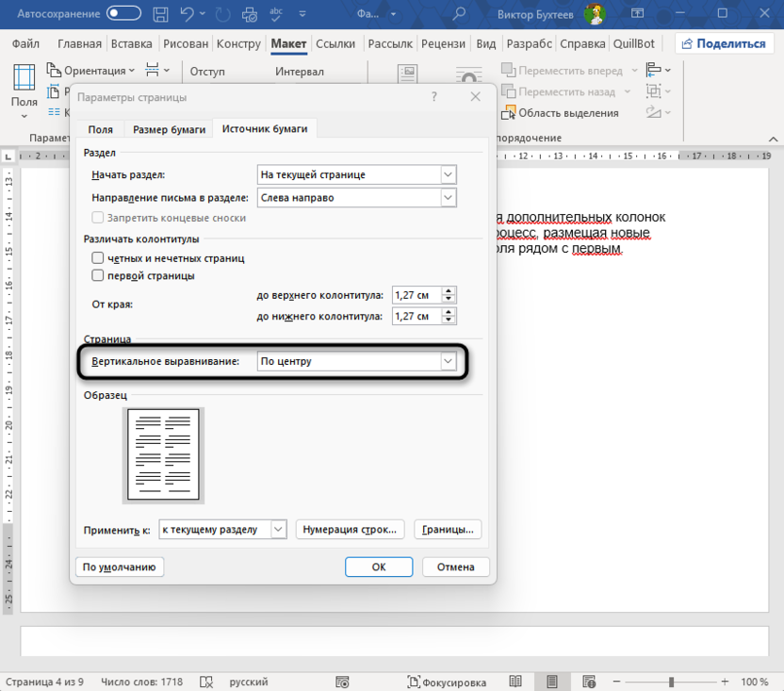Image resolution: width=784 pixels, height=691 pixels.
Task: Enable the 'первой страницы' checkbox
Action: (97, 275)
